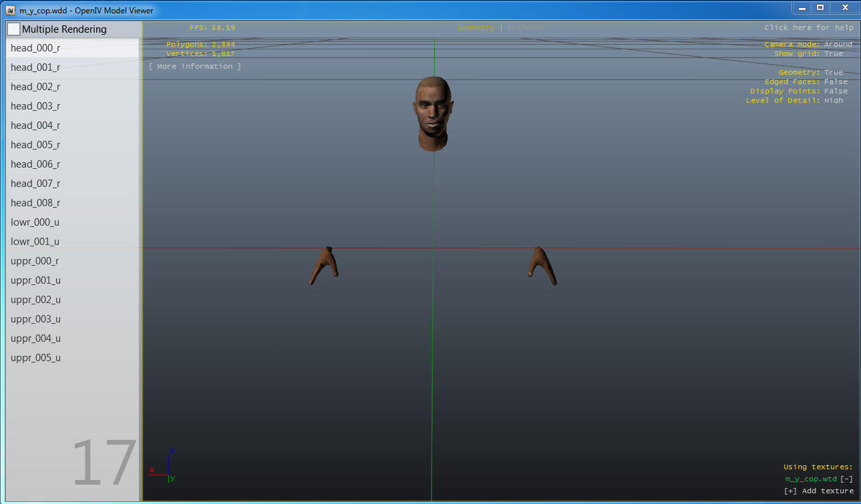Open the uppr_004_u entry
861x504 pixels.
[72, 338]
